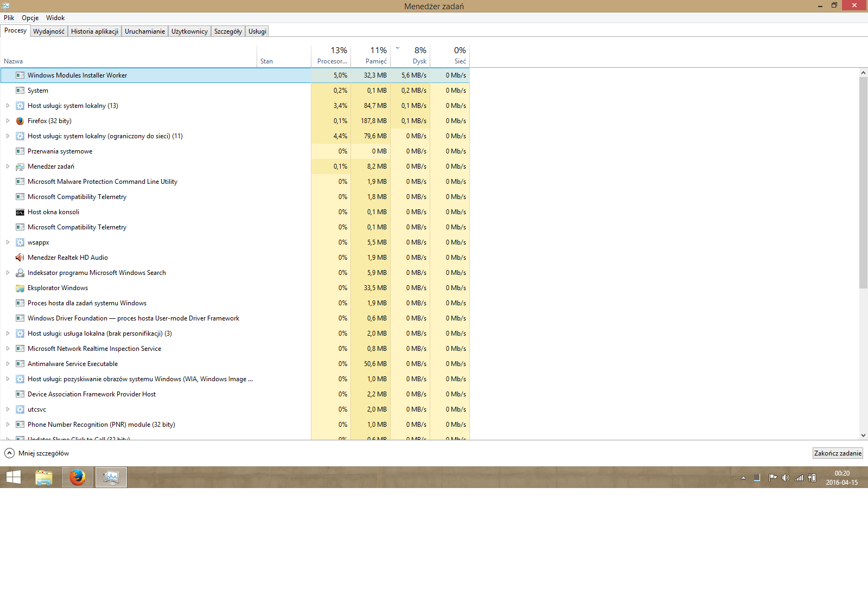Open the network signal tray icon
This screenshot has height=590, width=868.
799,478
